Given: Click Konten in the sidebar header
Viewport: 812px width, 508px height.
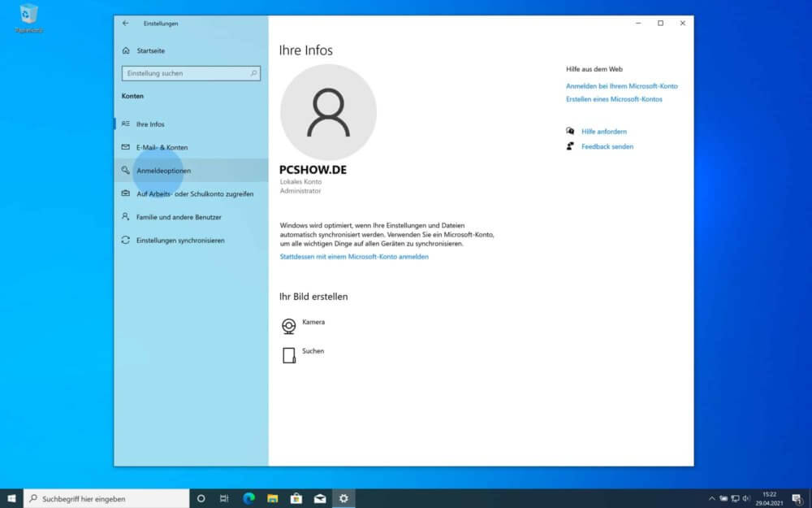Looking at the screenshot, I should [133, 96].
